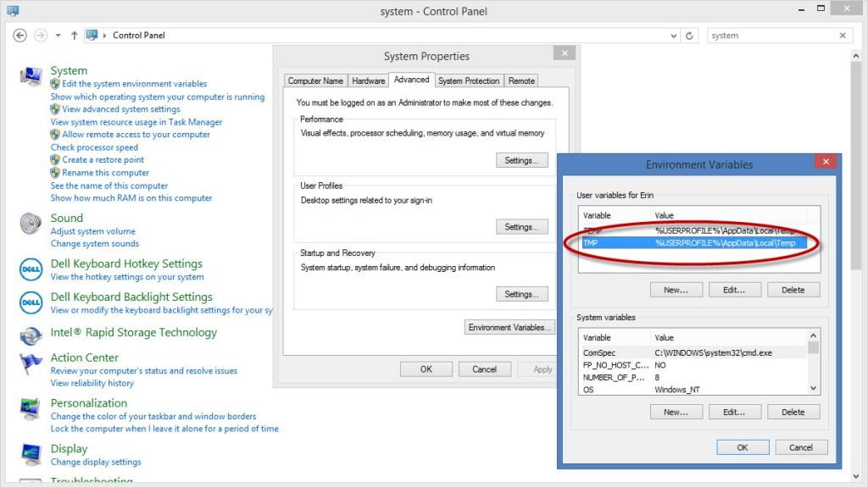Clear the search box with the X icon
This screenshot has width=868, height=488.
click(x=843, y=35)
